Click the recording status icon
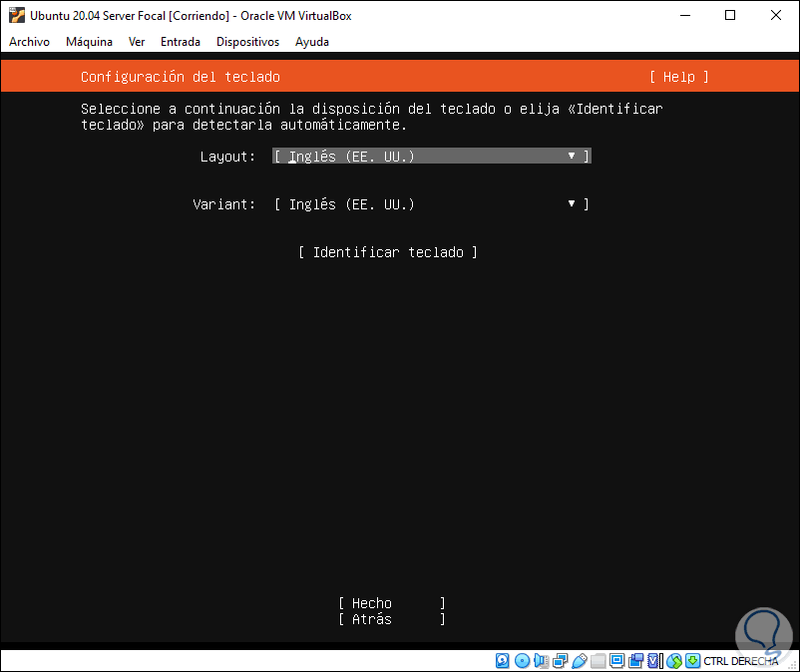 [x=636, y=661]
